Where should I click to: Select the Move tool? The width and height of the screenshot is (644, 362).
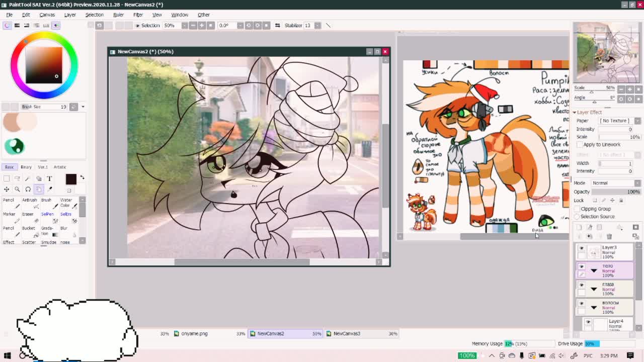pos(7,189)
